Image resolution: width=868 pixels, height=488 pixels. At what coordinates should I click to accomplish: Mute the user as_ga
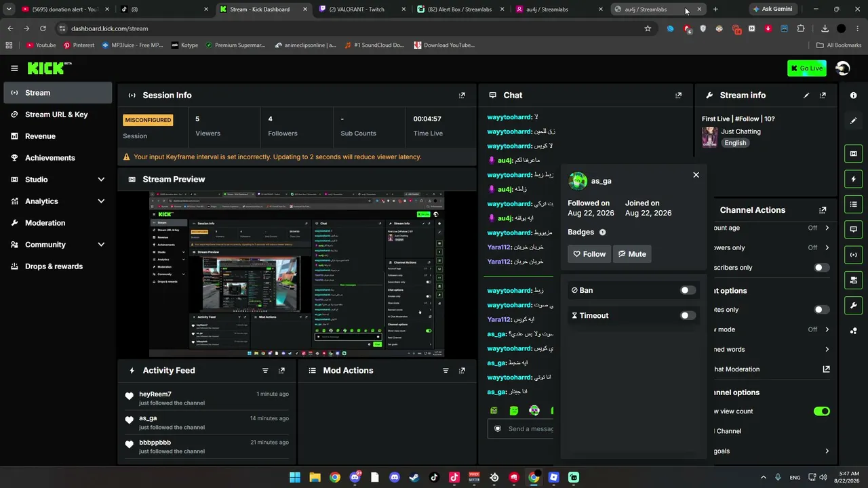[632, 254]
